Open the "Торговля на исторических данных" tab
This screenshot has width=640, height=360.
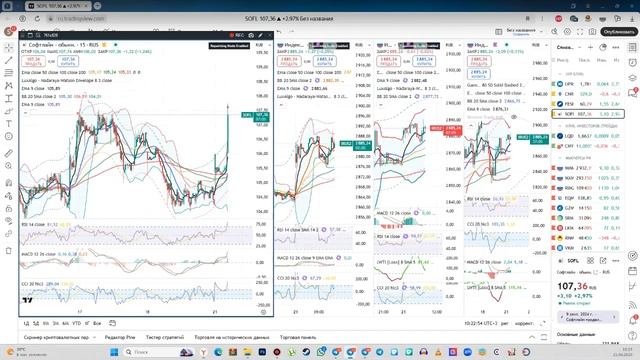click(232, 338)
